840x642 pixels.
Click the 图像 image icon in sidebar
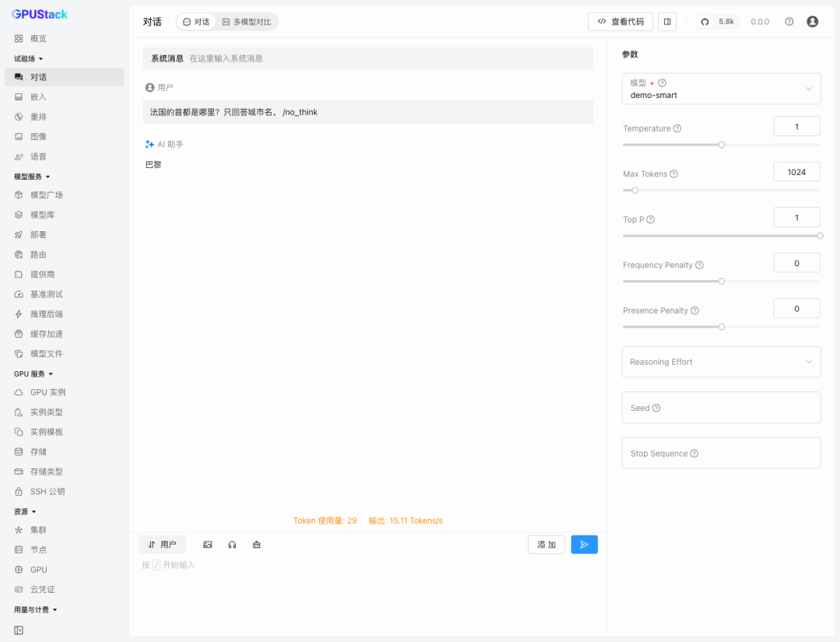tap(19, 137)
